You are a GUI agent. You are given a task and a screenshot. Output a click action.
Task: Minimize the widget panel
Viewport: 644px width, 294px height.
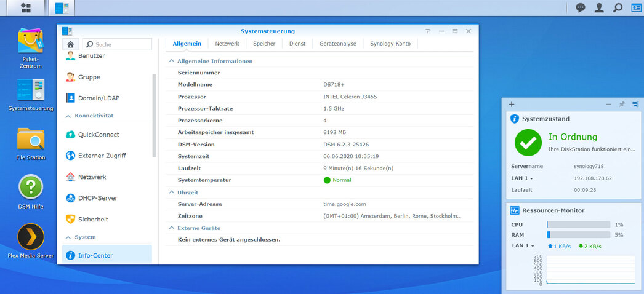608,104
